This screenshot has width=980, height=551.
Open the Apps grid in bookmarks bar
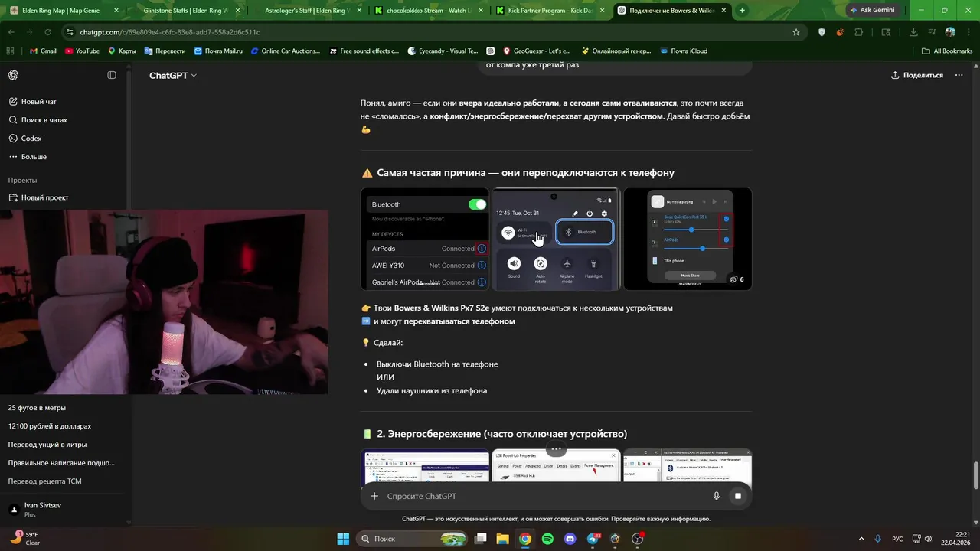(x=10, y=51)
